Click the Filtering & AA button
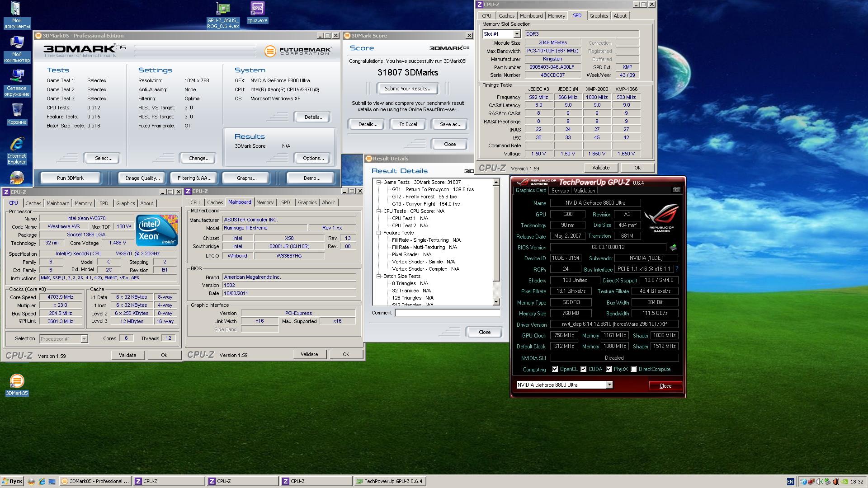 (194, 178)
